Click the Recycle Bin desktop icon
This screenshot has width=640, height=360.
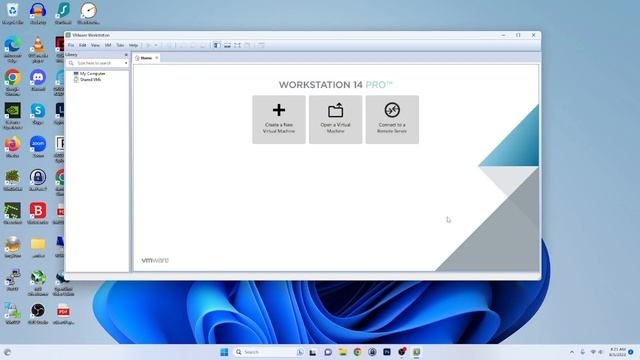coord(13,13)
